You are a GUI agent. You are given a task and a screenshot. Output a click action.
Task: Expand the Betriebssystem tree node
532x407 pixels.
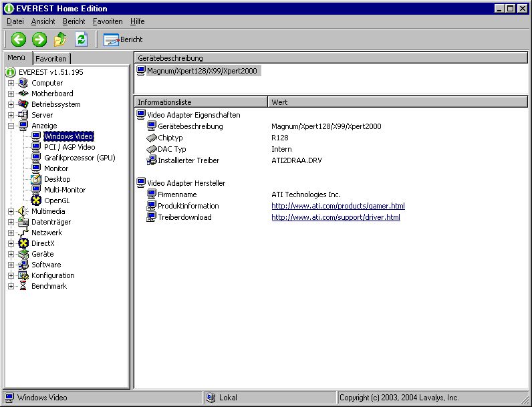coord(11,104)
